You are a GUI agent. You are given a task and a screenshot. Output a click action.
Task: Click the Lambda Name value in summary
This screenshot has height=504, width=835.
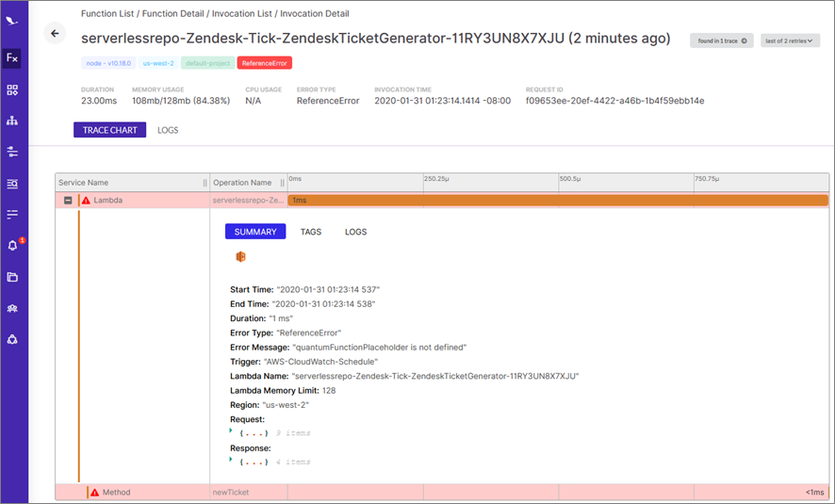(x=435, y=376)
